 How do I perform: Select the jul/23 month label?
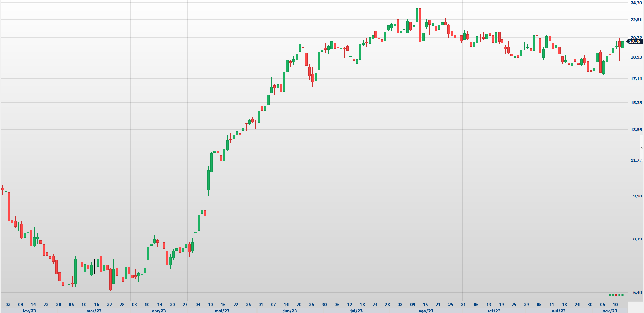pyautogui.click(x=356, y=311)
